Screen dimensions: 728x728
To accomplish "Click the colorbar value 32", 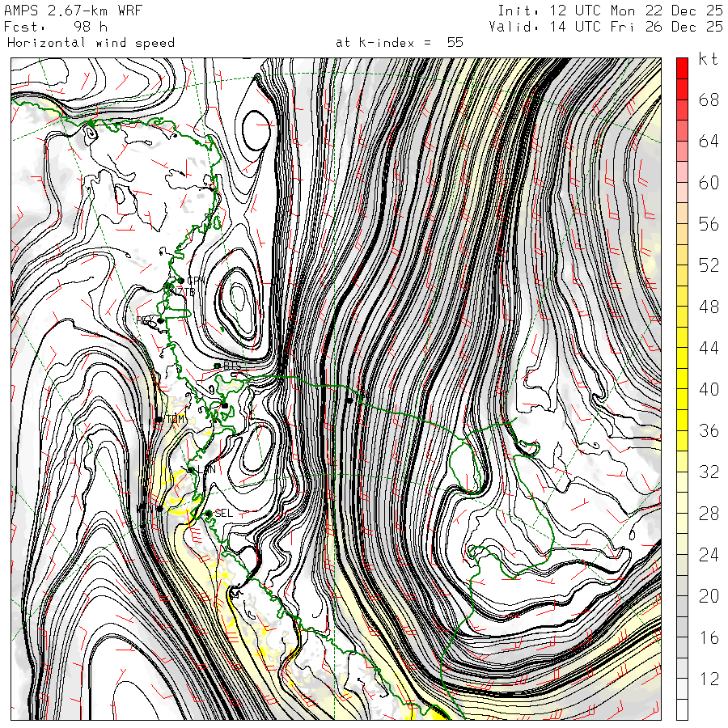I will (x=709, y=472).
